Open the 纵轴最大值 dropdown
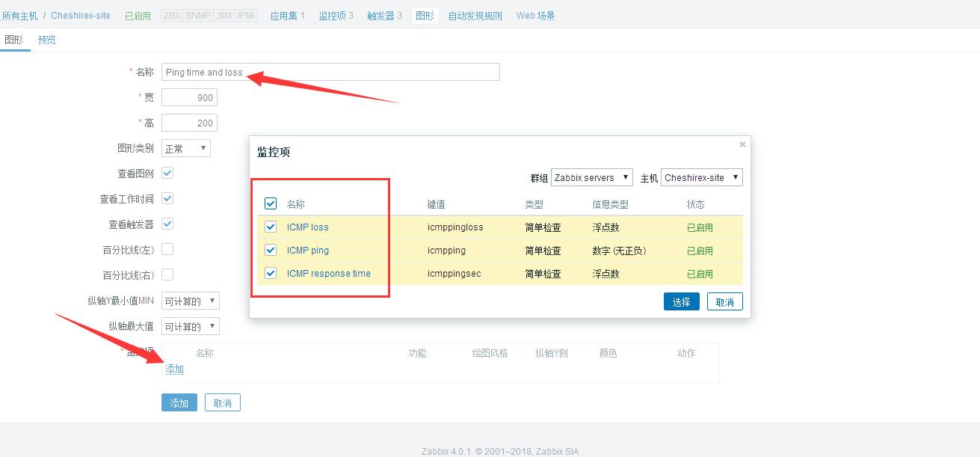This screenshot has height=457, width=980. tap(191, 326)
